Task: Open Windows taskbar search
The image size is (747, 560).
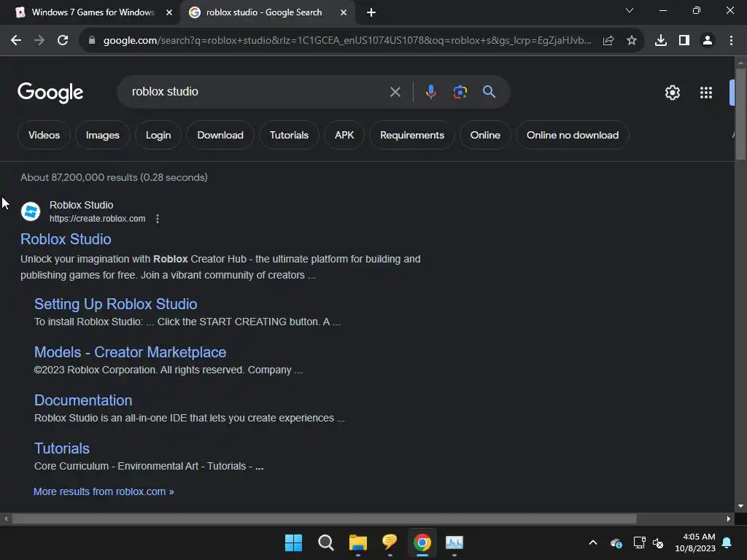Action: click(x=326, y=542)
